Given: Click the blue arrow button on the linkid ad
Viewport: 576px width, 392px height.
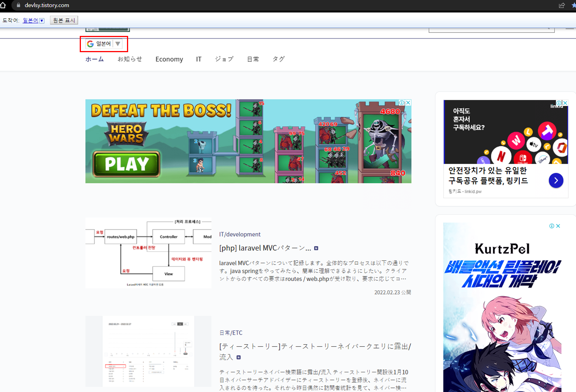Looking at the screenshot, I should point(556,181).
